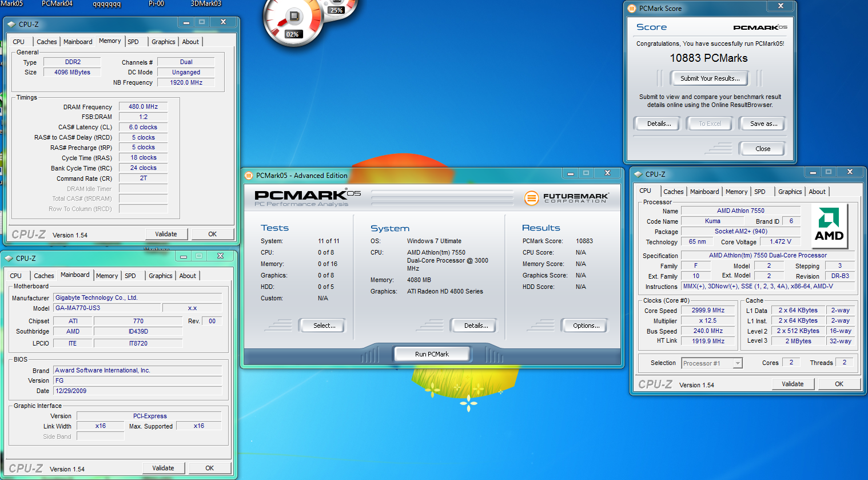
Task: Click OK in Memory CPU-Z window
Action: click(x=212, y=234)
